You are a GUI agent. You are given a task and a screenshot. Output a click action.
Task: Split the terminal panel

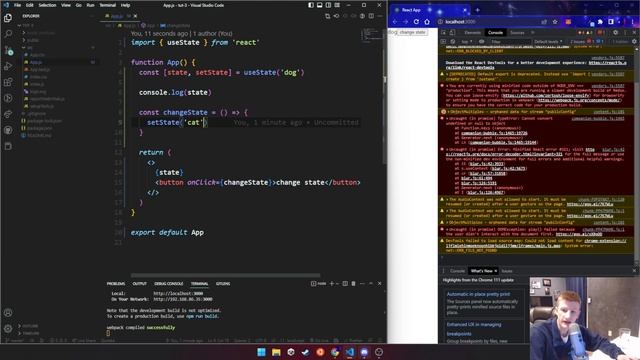pos(345,283)
